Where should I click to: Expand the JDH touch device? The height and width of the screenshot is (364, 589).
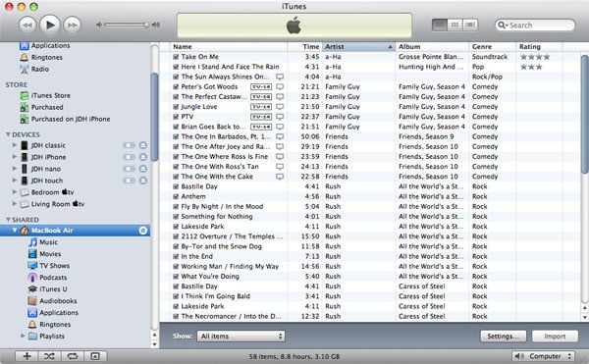click(15, 181)
